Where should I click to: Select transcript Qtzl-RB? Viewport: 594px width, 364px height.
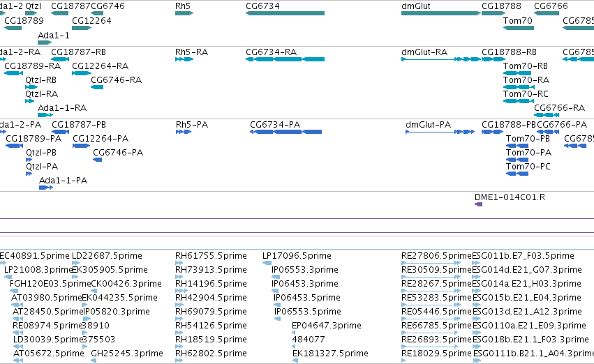tap(40, 80)
